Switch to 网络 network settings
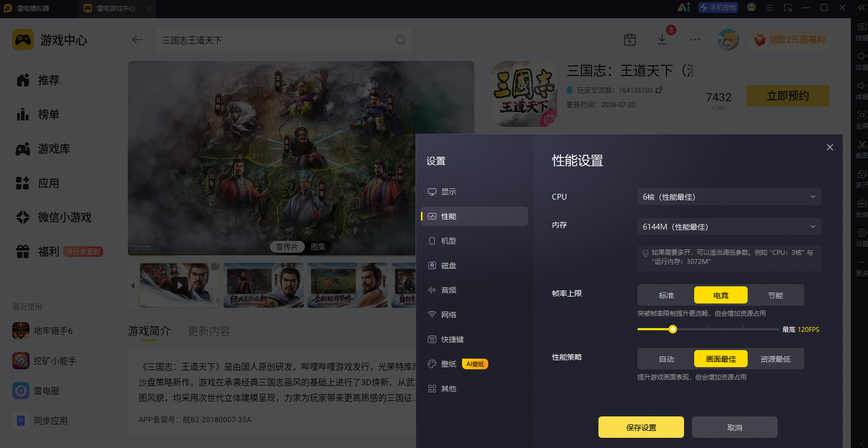 (474, 315)
